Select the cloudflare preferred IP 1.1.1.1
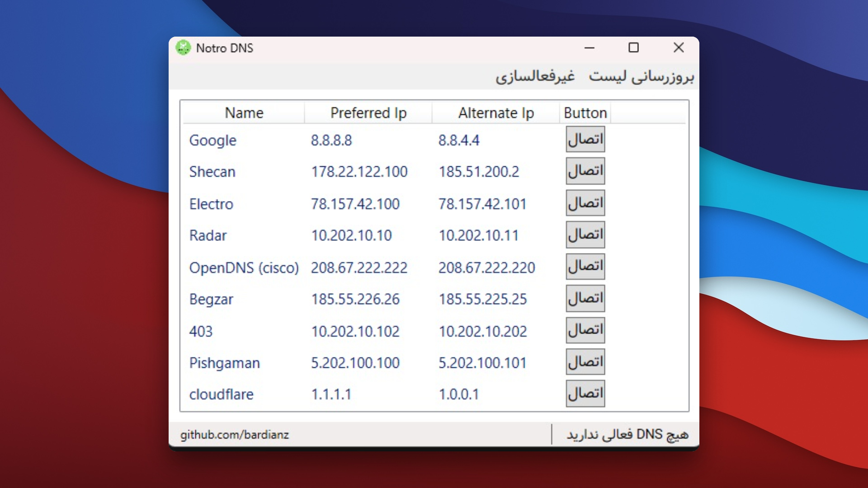 coord(331,394)
